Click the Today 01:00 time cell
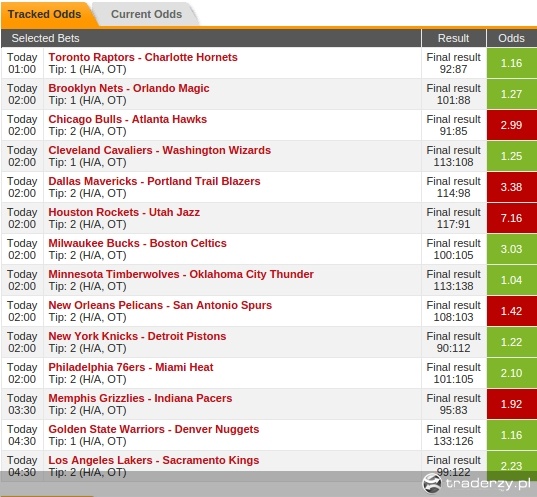The width and height of the screenshot is (537, 497). (22, 63)
